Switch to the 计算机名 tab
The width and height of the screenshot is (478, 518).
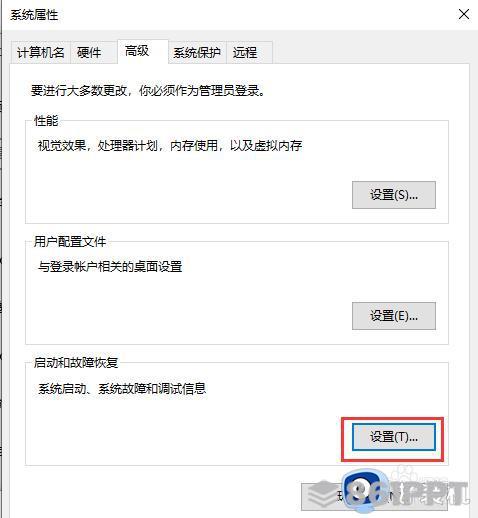[41, 52]
